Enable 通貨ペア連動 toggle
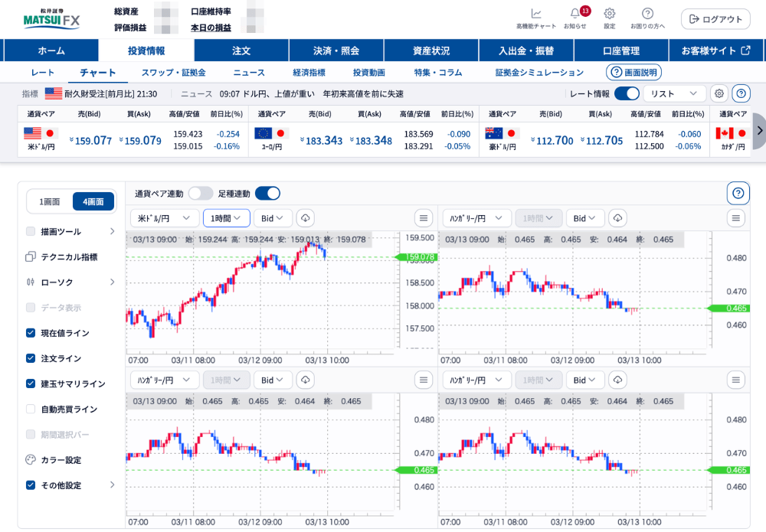Image resolution: width=766 pixels, height=532 pixels. 201,193
